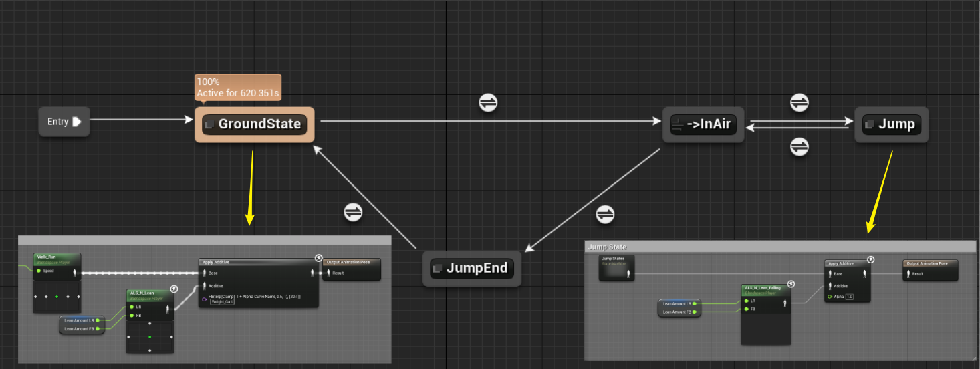Select the Jump state node
Viewport: 980px width, 369px height.
(x=892, y=124)
